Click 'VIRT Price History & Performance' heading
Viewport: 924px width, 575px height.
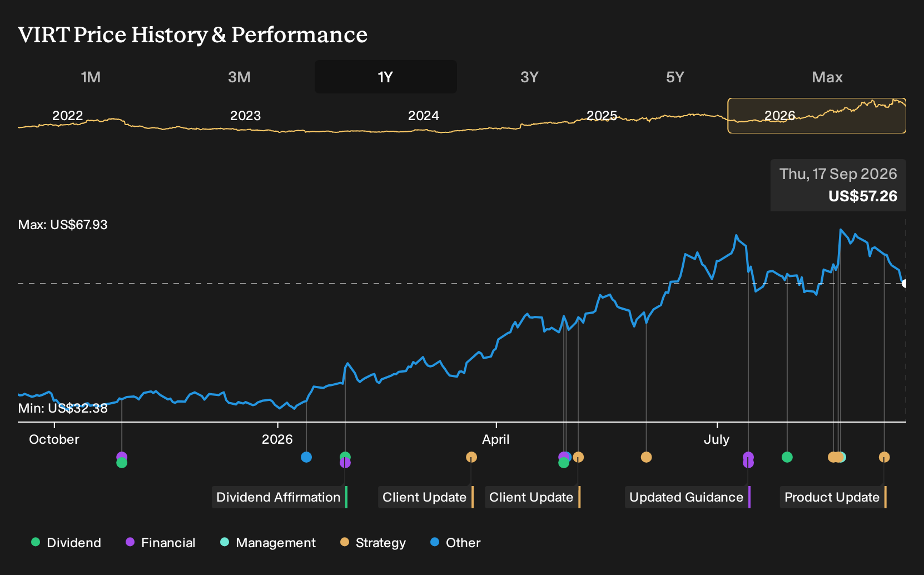(193, 34)
